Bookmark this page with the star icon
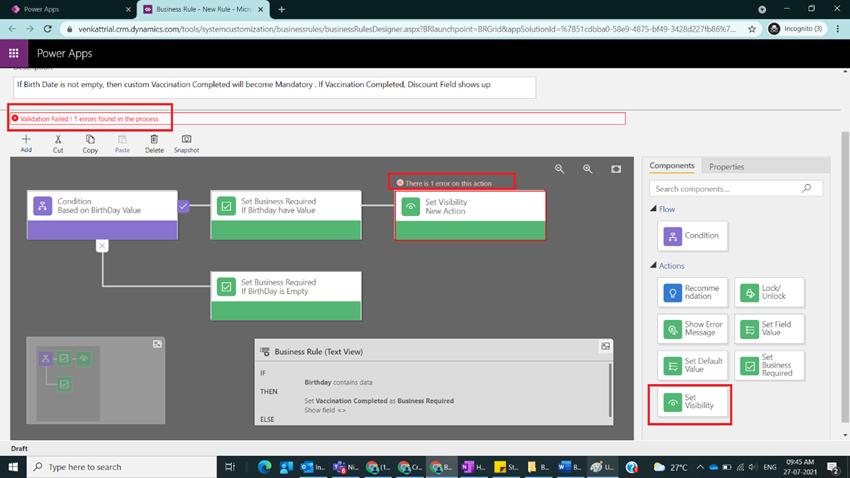The image size is (850, 478). pos(752,29)
